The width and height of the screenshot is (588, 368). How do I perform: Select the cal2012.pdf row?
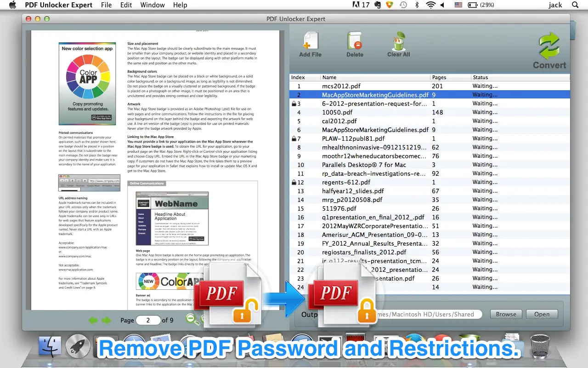tap(430, 121)
